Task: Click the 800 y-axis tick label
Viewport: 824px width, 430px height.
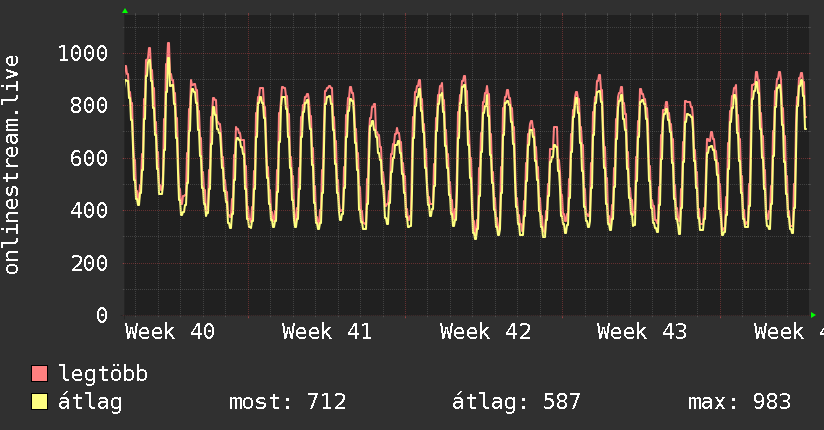Action: 89,106
